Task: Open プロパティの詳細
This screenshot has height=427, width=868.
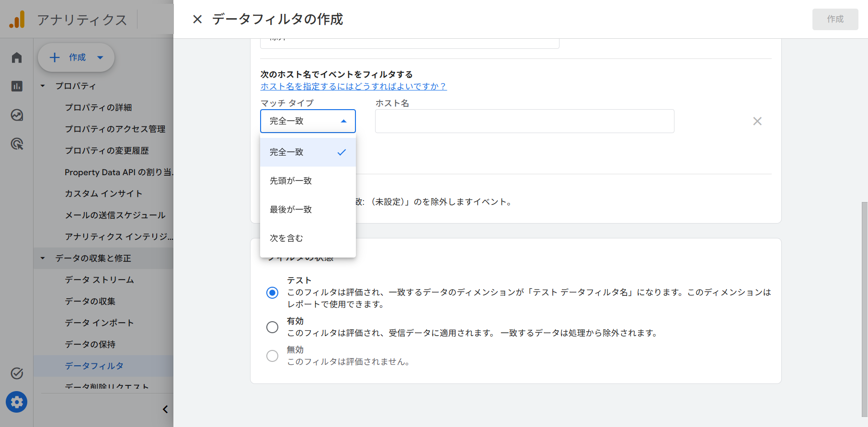Action: click(99, 108)
